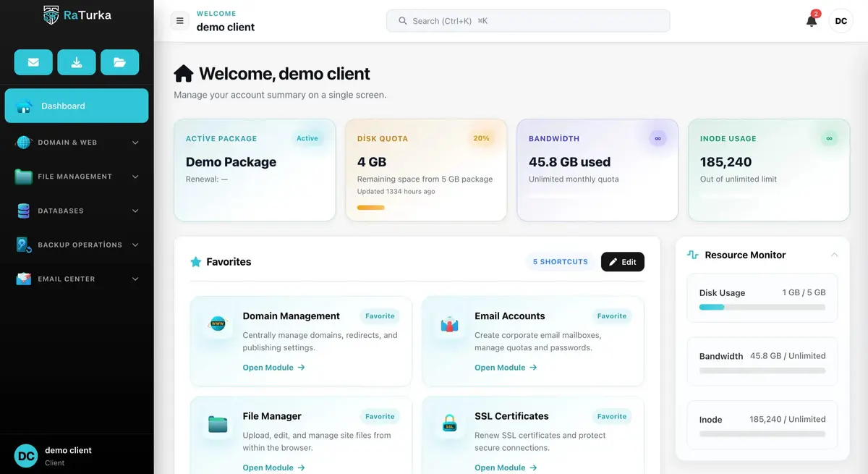Click the '45.8 GB used' value
This screenshot has width=868, height=474.
pyautogui.click(x=570, y=162)
